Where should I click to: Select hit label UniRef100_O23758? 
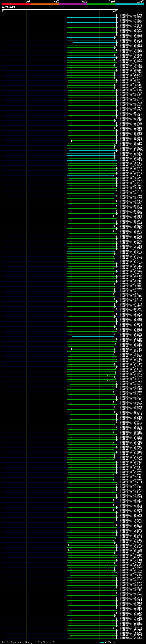131,15
